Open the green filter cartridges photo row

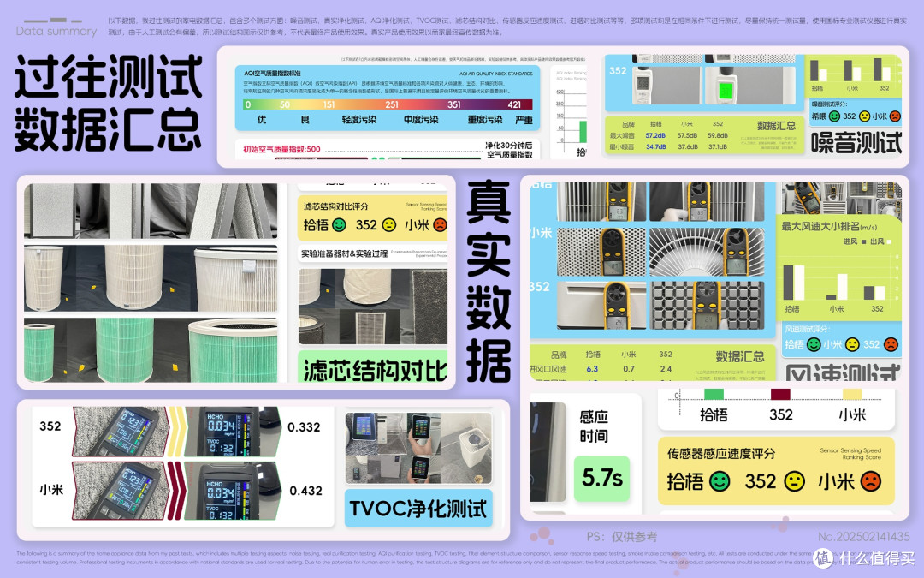click(151, 349)
